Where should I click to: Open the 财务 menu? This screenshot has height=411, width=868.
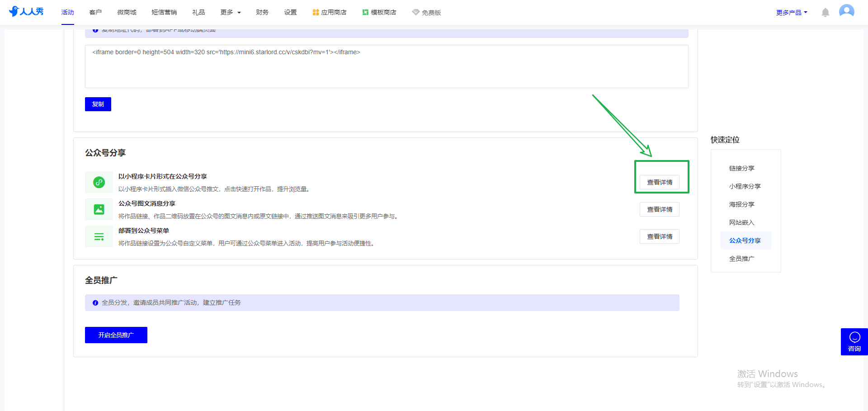(x=262, y=12)
